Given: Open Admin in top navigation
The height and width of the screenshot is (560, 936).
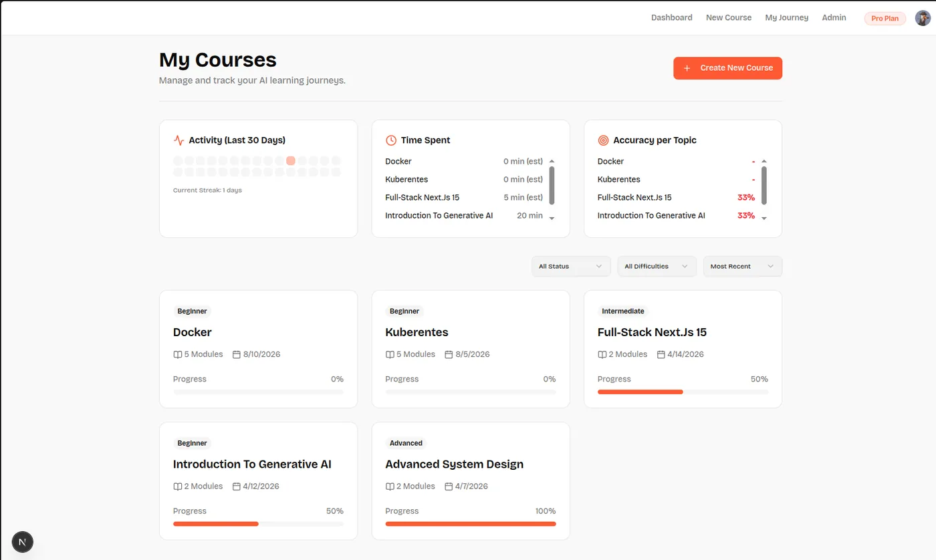Looking at the screenshot, I should point(834,17).
